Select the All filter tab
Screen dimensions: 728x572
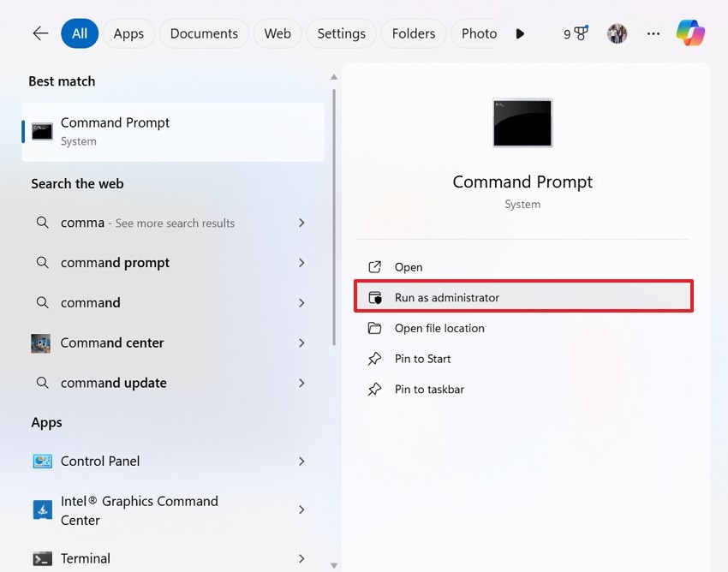coord(80,33)
